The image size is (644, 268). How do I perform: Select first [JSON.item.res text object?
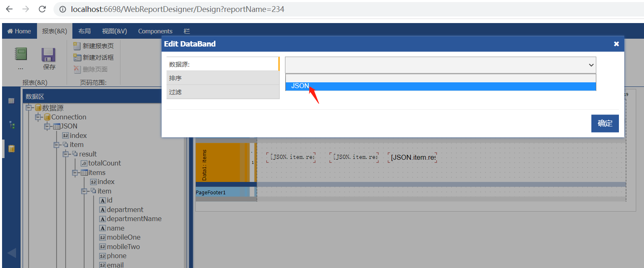pos(291,157)
